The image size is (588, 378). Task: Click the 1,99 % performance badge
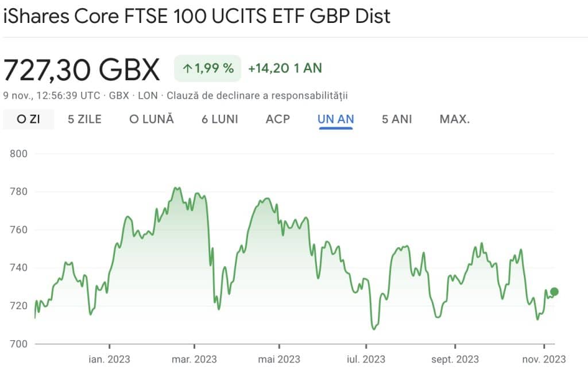(207, 68)
